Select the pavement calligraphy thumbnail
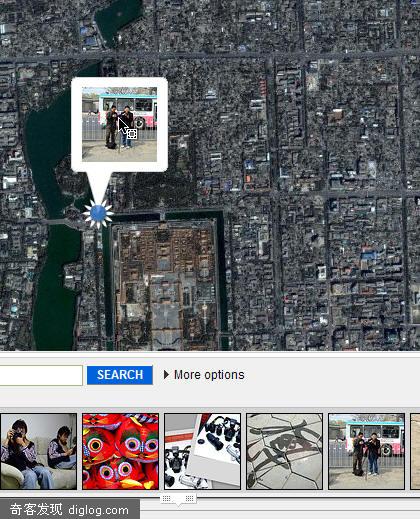The height and width of the screenshot is (519, 420). tap(284, 451)
